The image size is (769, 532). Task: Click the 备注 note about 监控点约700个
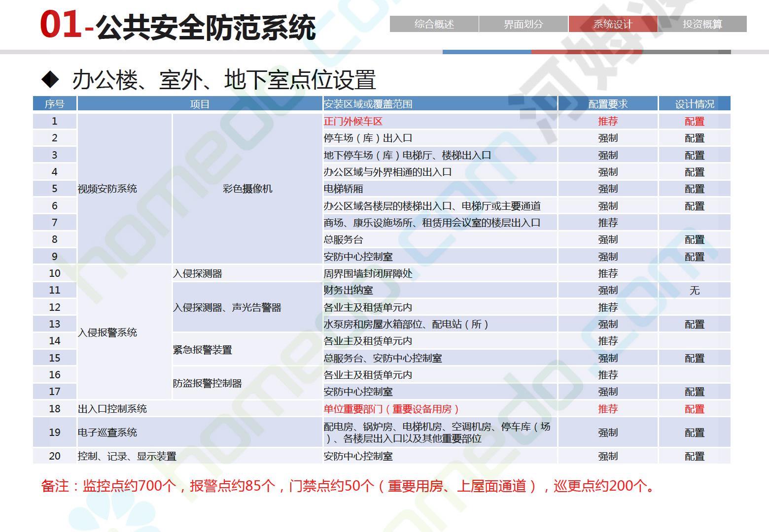(349, 486)
